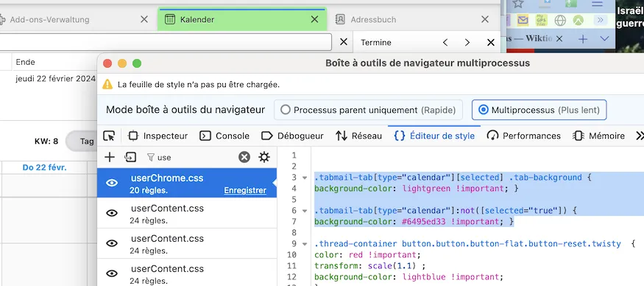This screenshot has width=644, height=286.
Task: Go to next Termine with right arrow
Action: tap(467, 43)
